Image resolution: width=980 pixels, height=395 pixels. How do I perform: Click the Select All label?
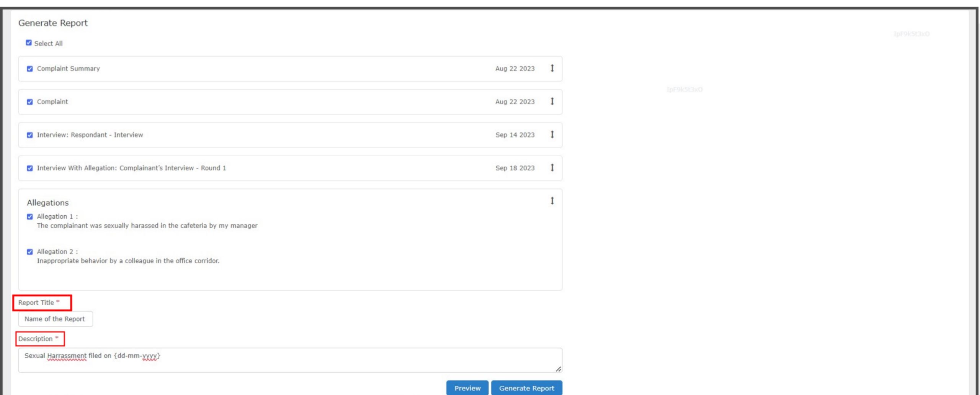pos(48,43)
